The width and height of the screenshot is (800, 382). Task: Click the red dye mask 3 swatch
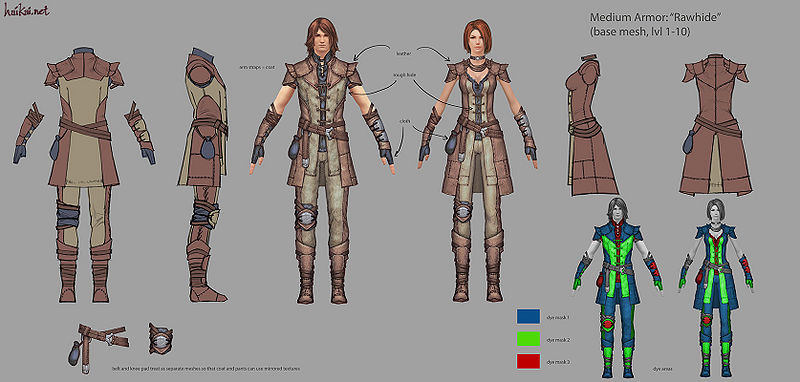[x=528, y=362]
